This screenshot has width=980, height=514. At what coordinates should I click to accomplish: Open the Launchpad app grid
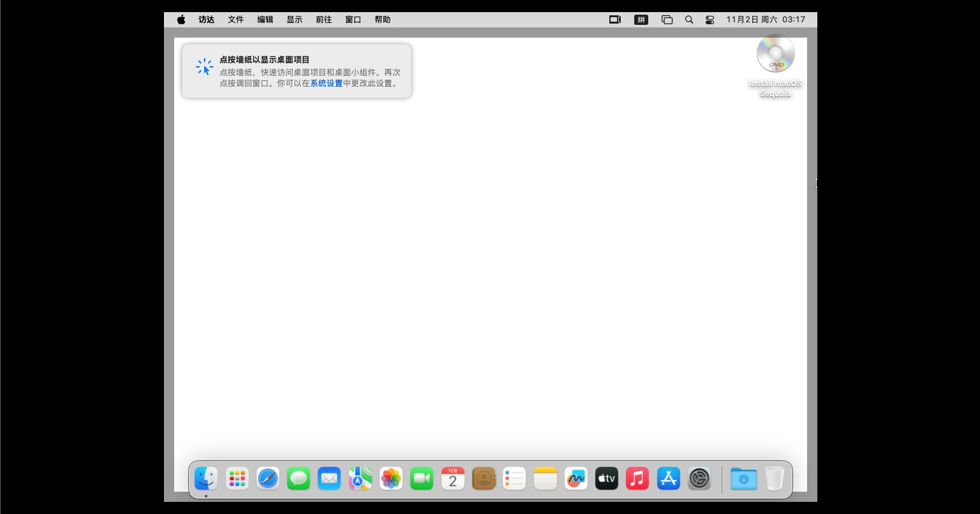[237, 478]
